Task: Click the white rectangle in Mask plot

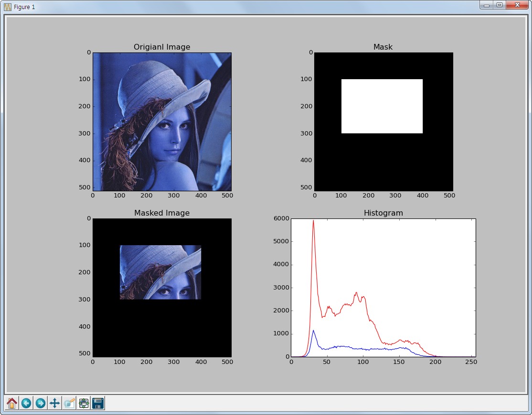Action: point(382,106)
